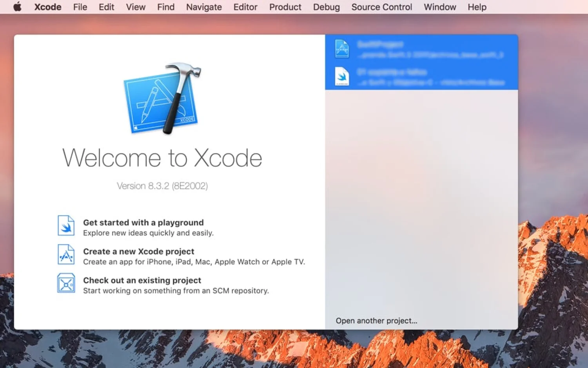The width and height of the screenshot is (588, 368).
Task: Open the Editor menu
Action: (245, 7)
